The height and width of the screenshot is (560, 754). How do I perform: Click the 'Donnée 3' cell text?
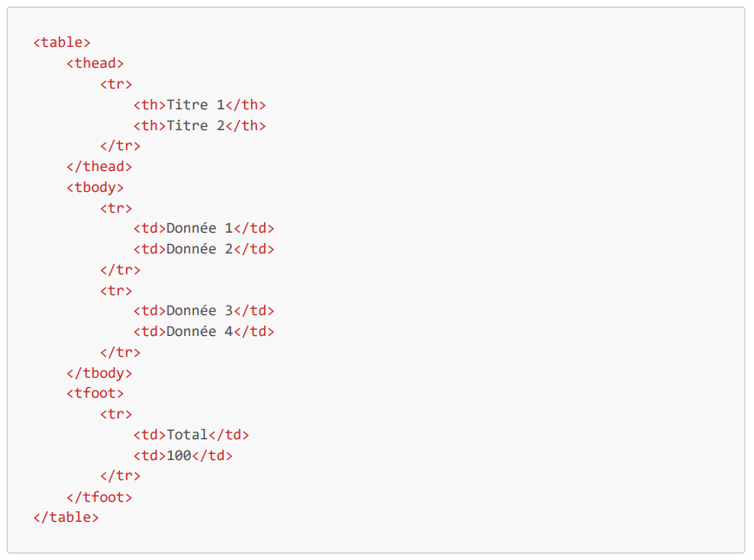point(199,311)
